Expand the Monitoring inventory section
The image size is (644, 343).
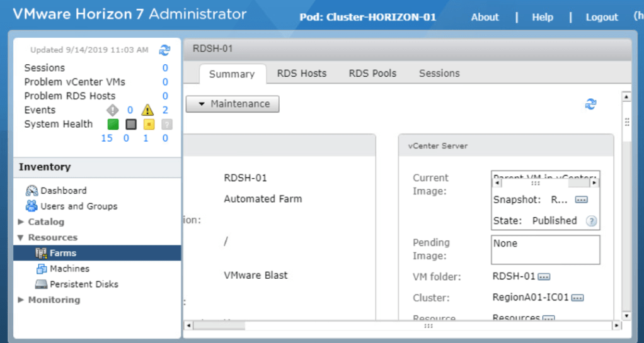(x=21, y=300)
